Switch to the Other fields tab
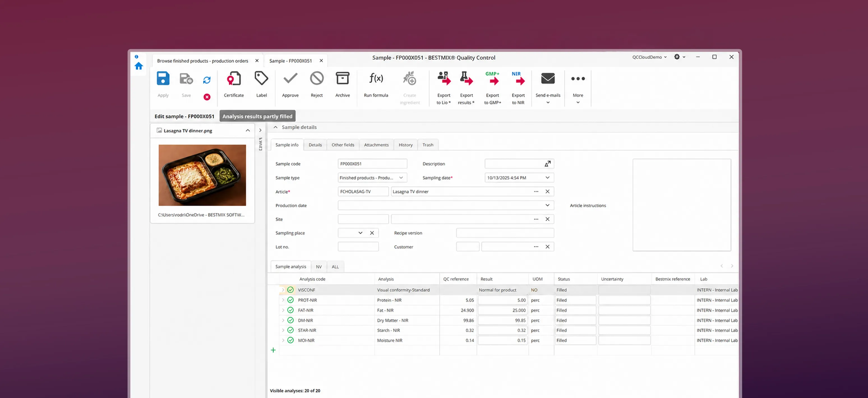Viewport: 868px width, 398px height. [x=343, y=145]
